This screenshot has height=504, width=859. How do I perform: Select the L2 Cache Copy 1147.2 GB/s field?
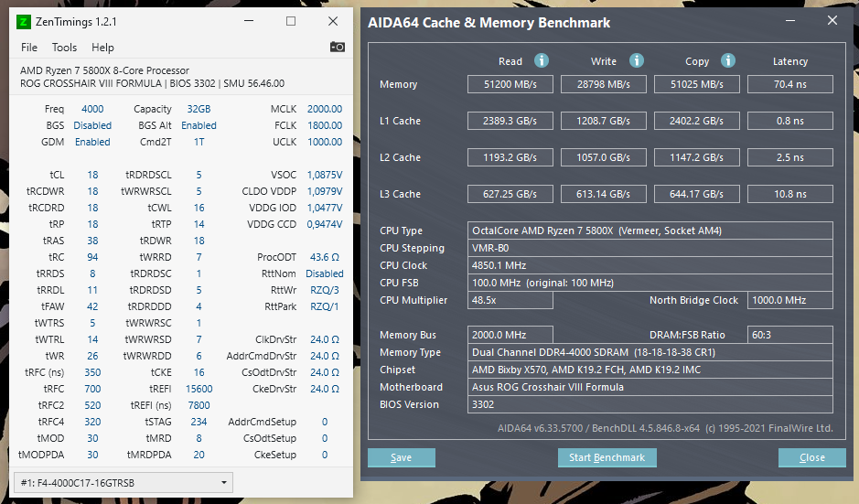pos(697,157)
